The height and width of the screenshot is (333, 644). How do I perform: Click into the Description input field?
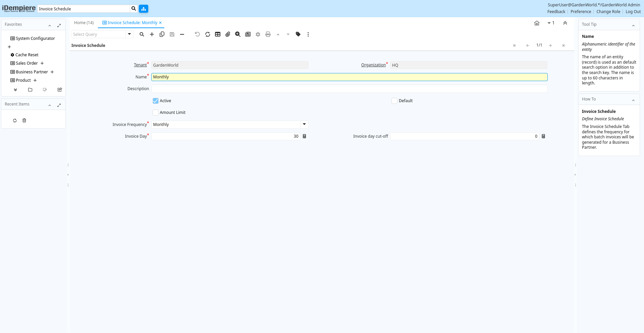349,89
